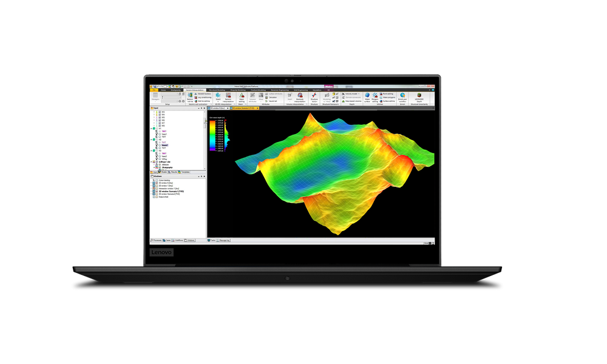Select the Geobody interpretation tool
The width and height of the screenshot is (607, 364).
click(x=300, y=97)
